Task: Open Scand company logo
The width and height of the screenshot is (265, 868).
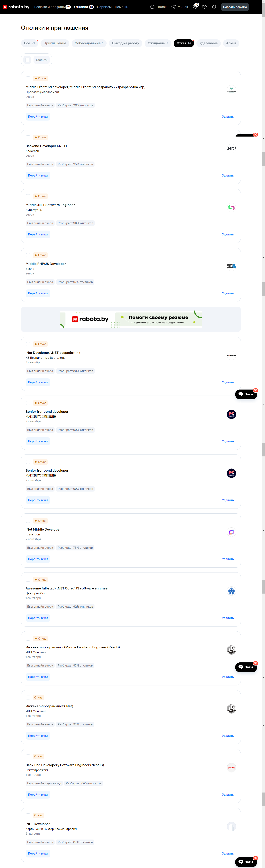Action: click(x=231, y=266)
